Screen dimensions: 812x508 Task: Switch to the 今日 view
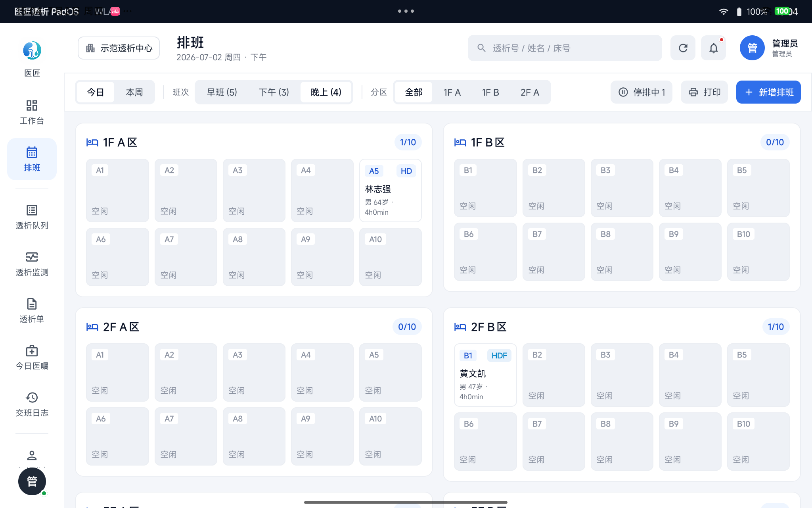tap(96, 92)
